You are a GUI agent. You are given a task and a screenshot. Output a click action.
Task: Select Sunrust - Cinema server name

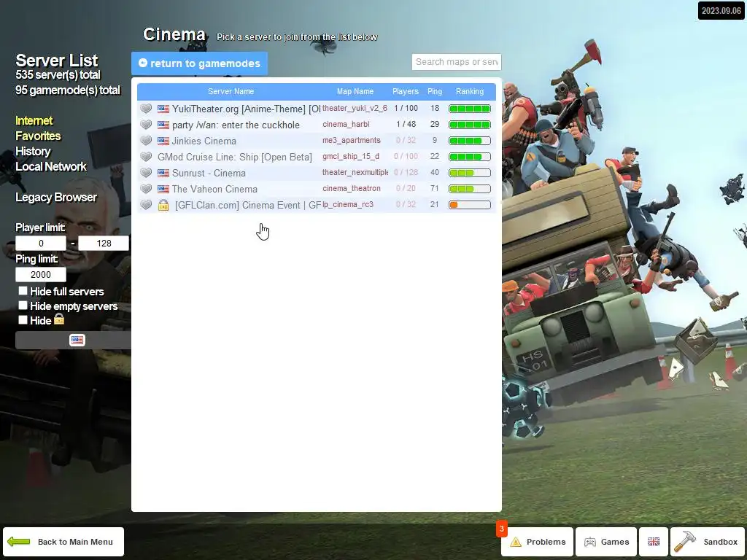pyautogui.click(x=209, y=174)
